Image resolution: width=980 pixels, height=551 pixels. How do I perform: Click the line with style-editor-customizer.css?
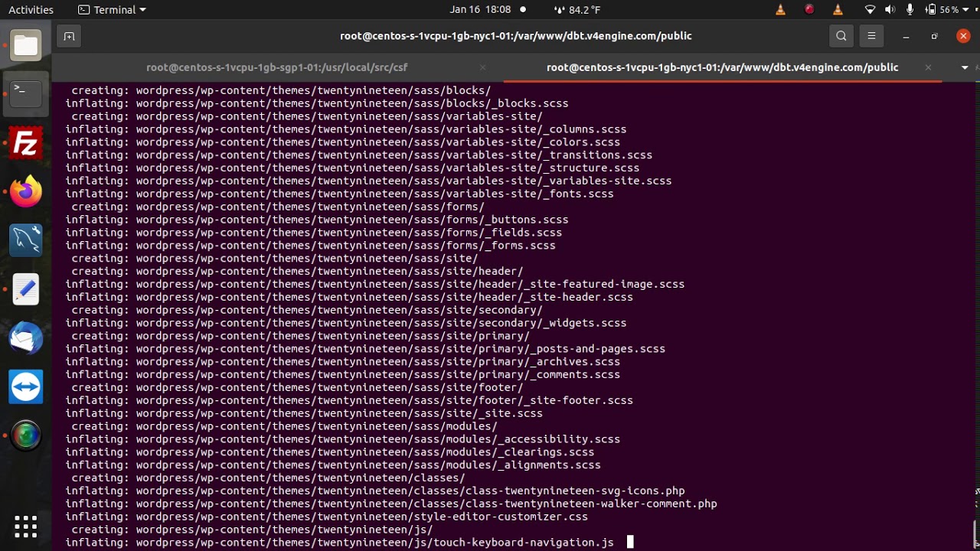(x=327, y=517)
